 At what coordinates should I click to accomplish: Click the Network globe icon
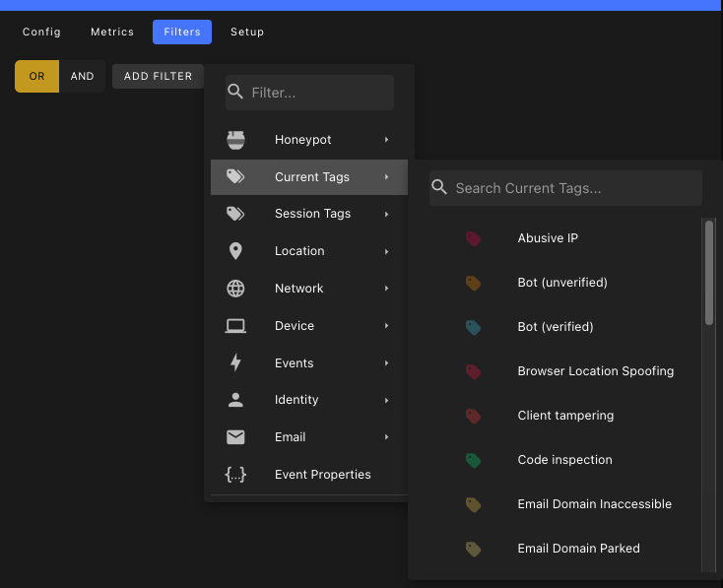[235, 289]
